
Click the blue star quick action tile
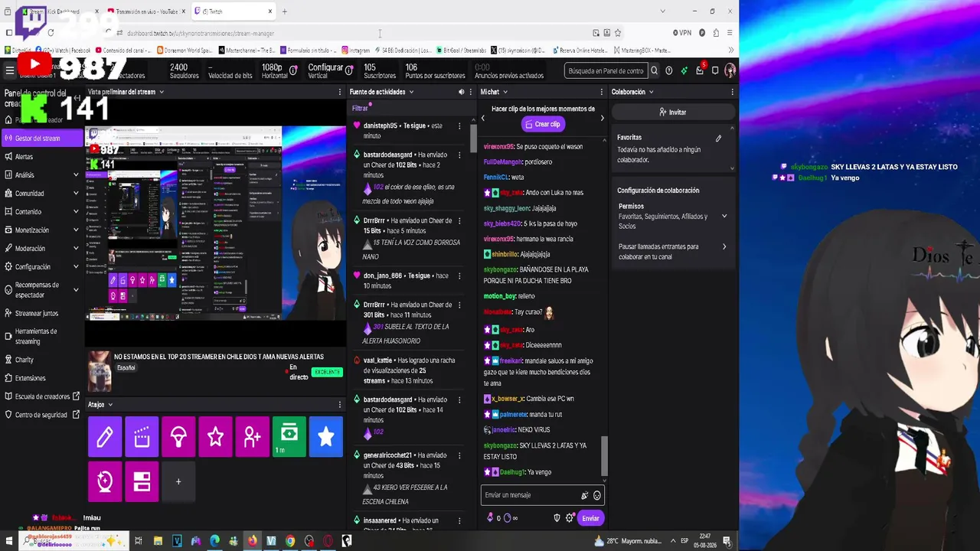pos(325,436)
